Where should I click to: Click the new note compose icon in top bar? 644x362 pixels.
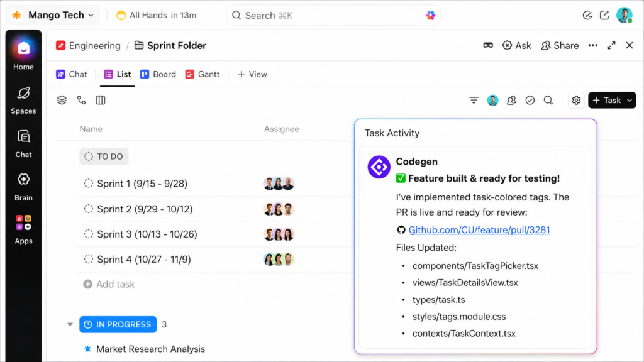click(x=604, y=16)
